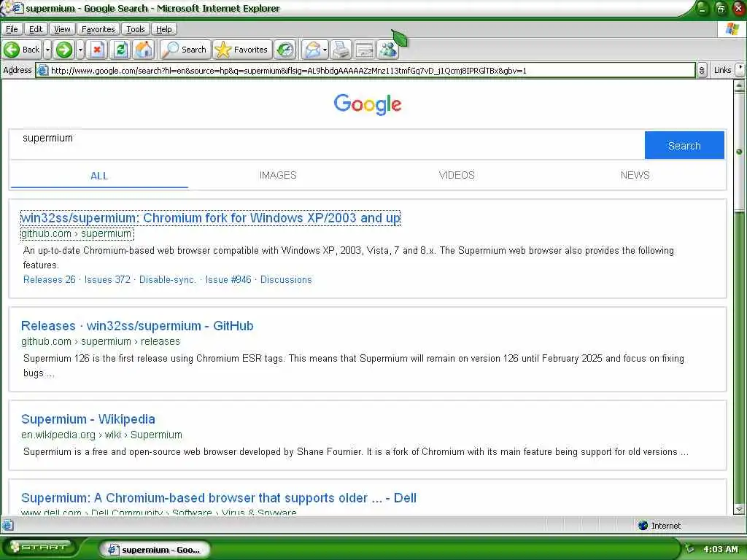Click the Edit page toolbar icon

[x=365, y=50]
